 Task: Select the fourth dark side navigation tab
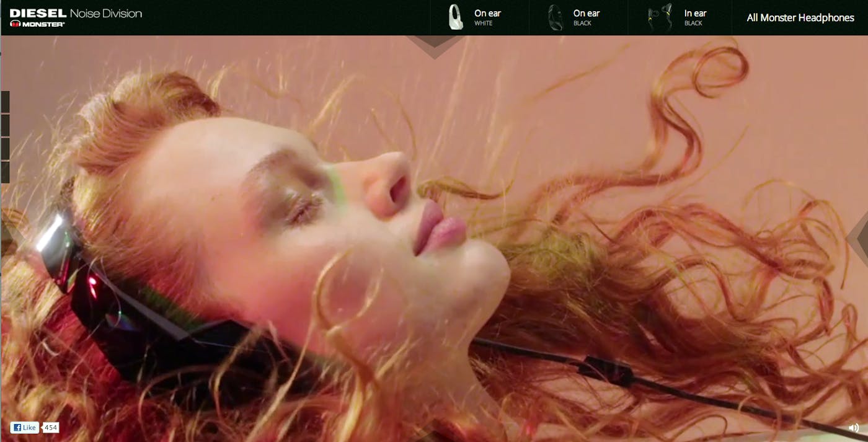(5, 172)
